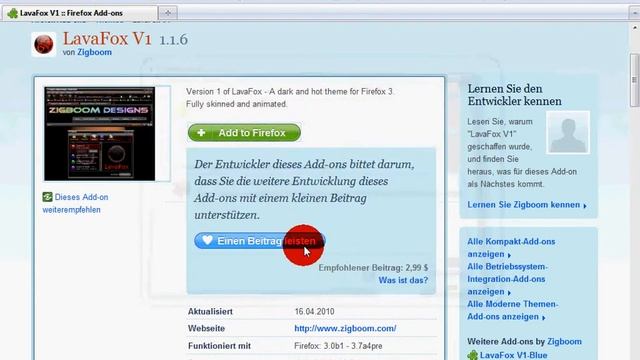Click the 'LavaFox V1' page title
Viewport: 640px width, 360px height.
coord(107,39)
